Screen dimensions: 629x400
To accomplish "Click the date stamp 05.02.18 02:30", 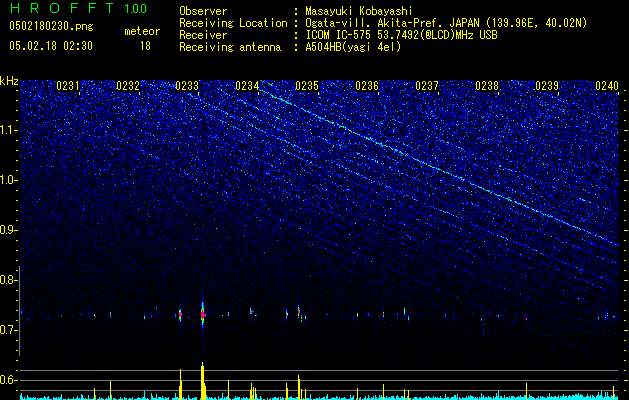I will (51, 46).
